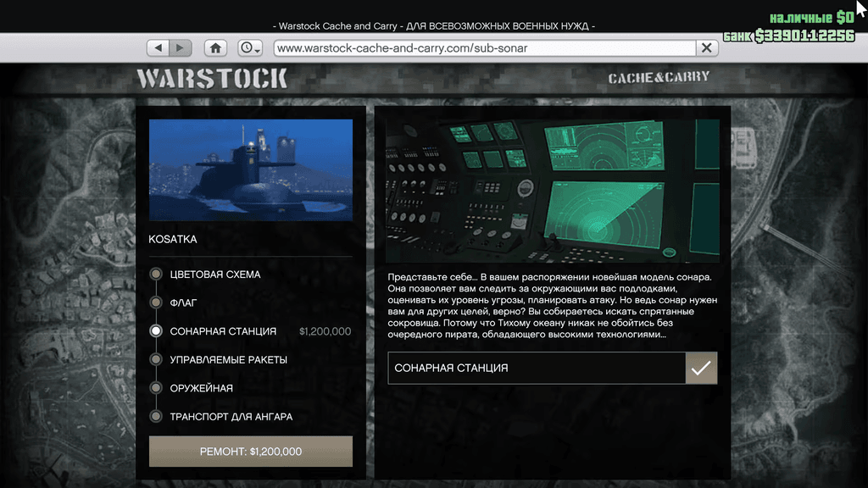Open the browser home page icon
The height and width of the screenshot is (488, 868).
pyautogui.click(x=215, y=48)
